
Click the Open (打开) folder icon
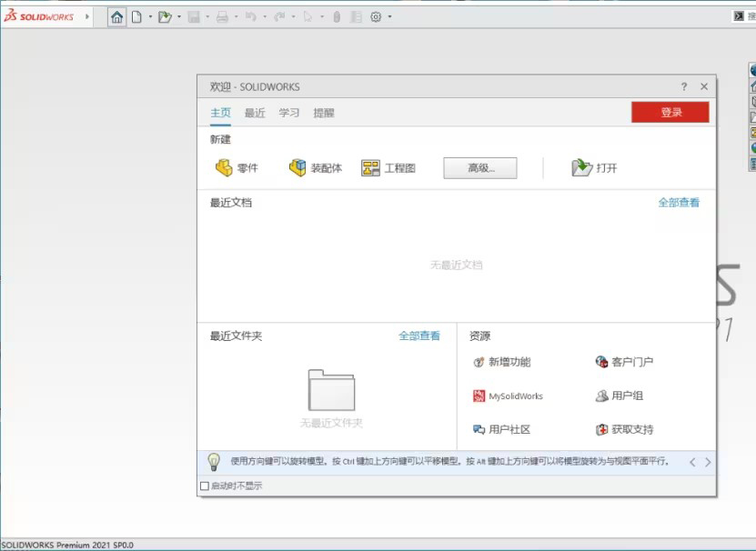[581, 168]
